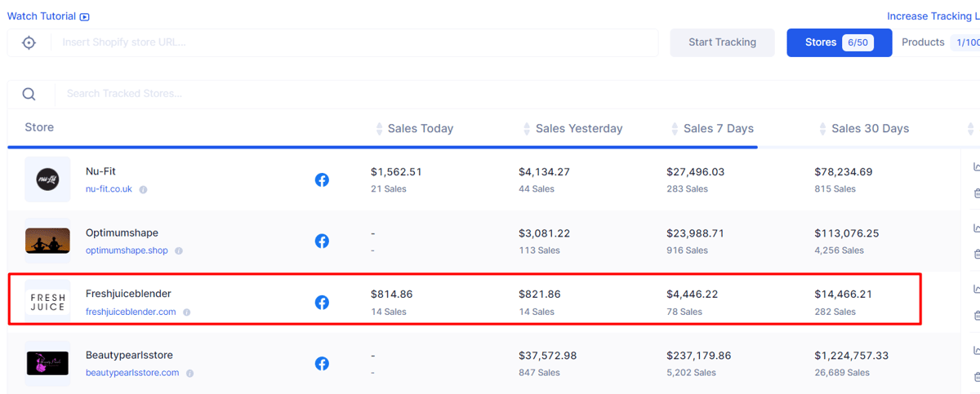980x394 pixels.
Task: Sort by Sales 30 Days column
Action: (x=864, y=129)
